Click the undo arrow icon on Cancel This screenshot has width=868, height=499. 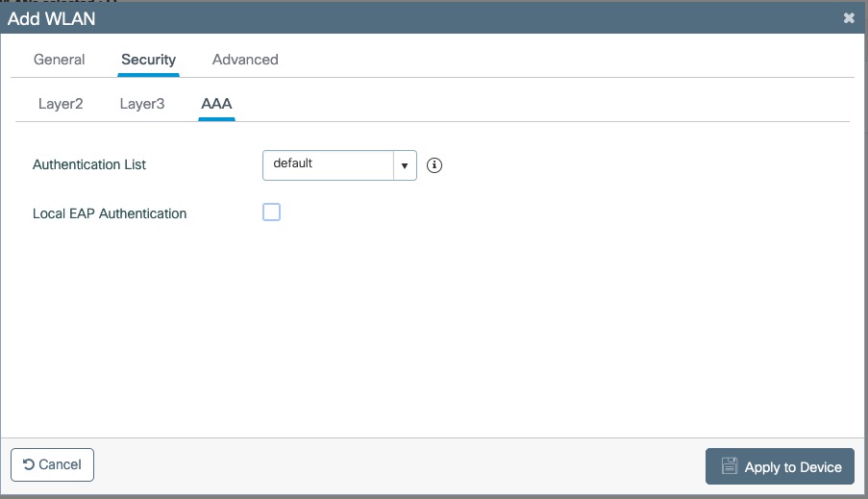click(x=29, y=464)
